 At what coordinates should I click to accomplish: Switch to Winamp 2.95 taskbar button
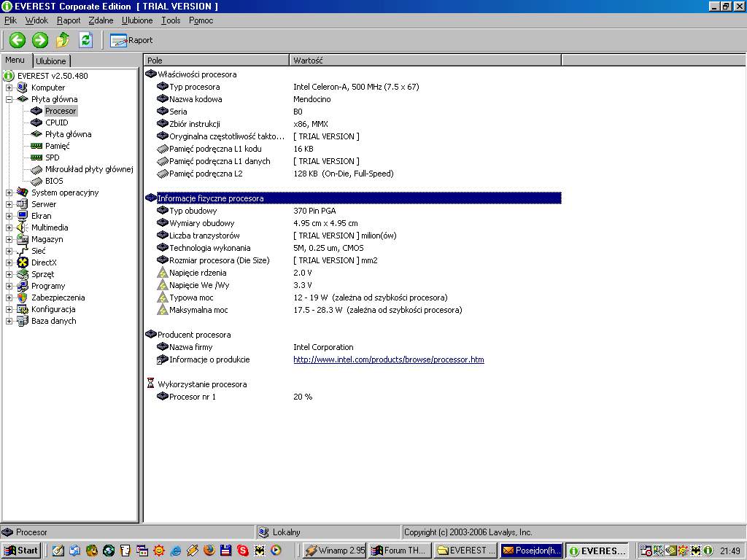pos(334,551)
